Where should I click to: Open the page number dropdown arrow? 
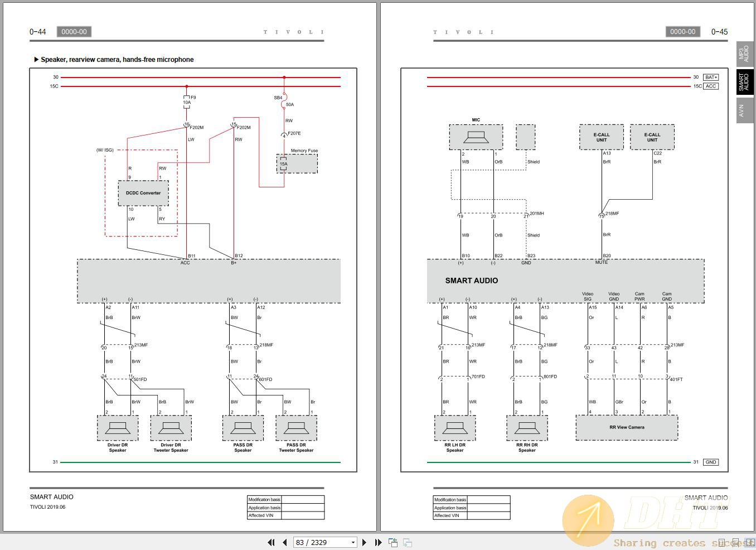[353, 542]
